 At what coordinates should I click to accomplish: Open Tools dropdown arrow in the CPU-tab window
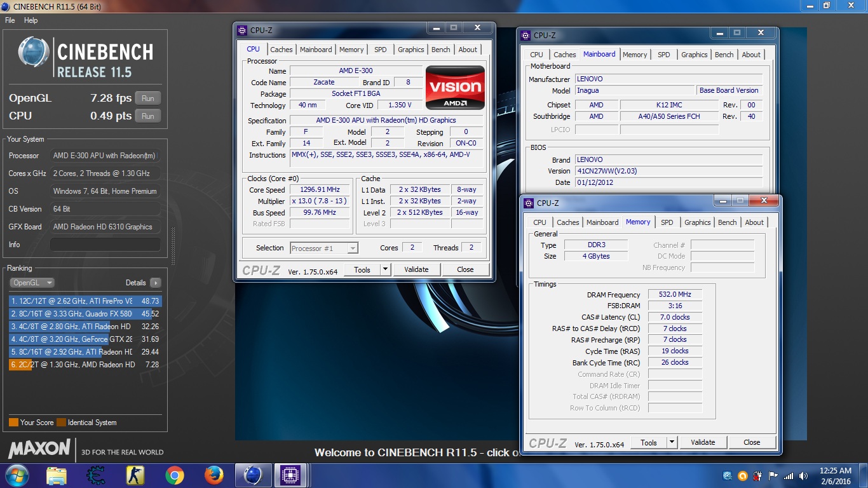[385, 269]
